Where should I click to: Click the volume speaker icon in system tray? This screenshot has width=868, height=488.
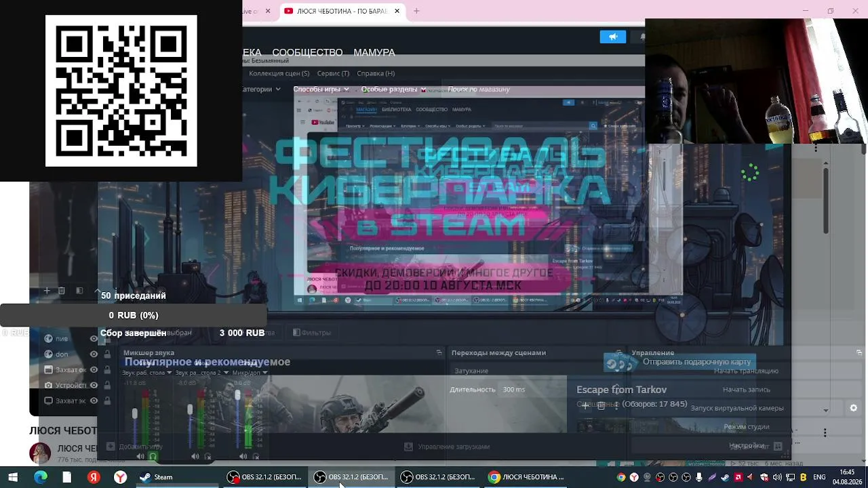point(777,477)
